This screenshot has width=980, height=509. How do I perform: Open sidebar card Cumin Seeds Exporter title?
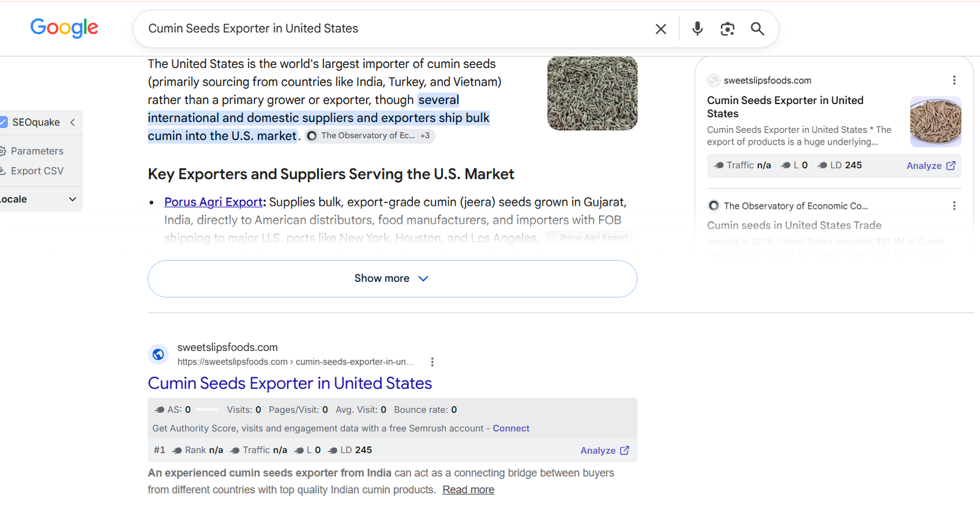(x=785, y=107)
